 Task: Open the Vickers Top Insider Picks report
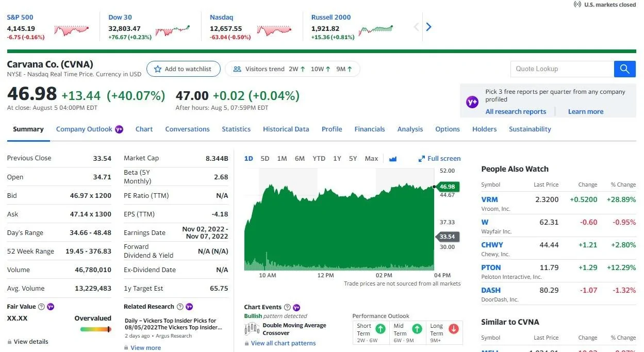coord(174,324)
